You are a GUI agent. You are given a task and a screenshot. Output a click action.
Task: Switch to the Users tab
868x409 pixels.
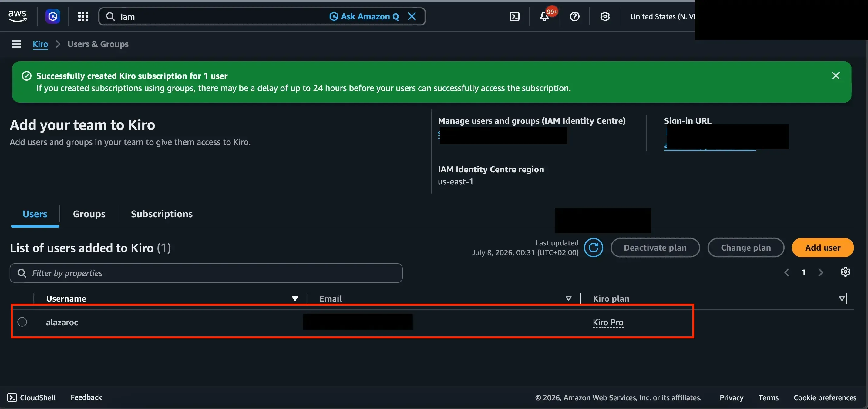point(35,214)
